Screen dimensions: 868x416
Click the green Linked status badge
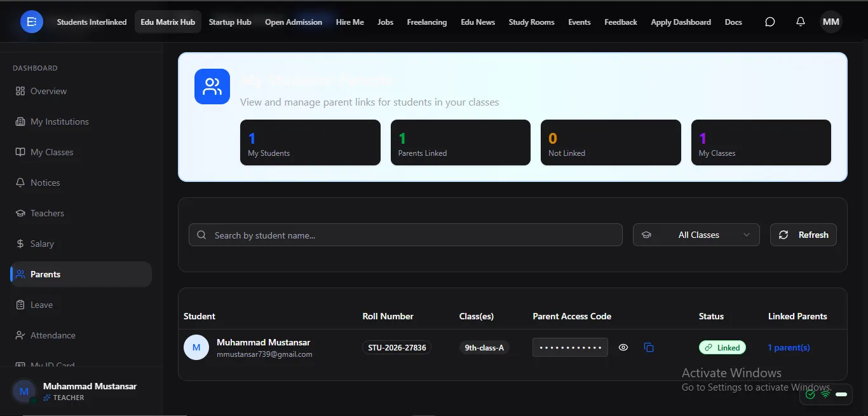click(722, 347)
